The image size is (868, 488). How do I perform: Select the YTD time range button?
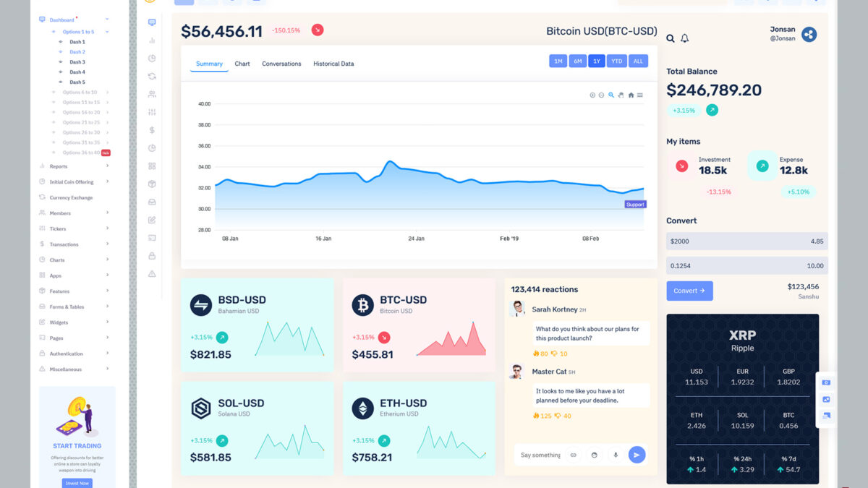coord(616,61)
